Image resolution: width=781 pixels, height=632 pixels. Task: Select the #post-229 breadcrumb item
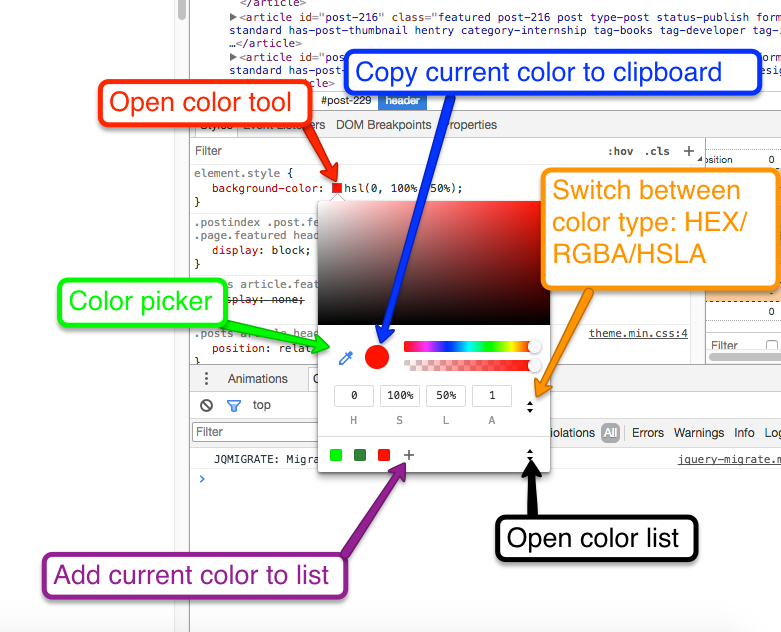[x=346, y=101]
